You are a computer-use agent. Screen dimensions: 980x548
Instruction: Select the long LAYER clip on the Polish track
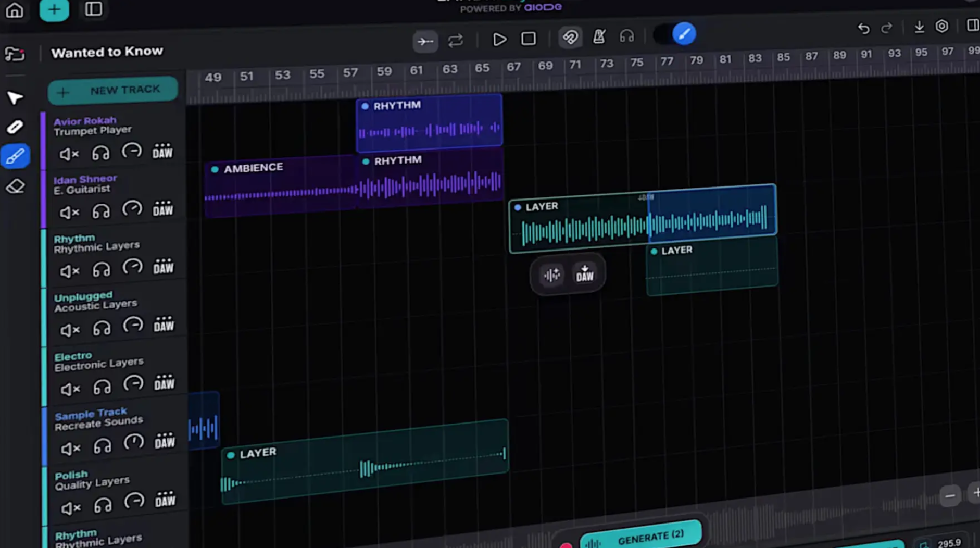click(x=365, y=462)
